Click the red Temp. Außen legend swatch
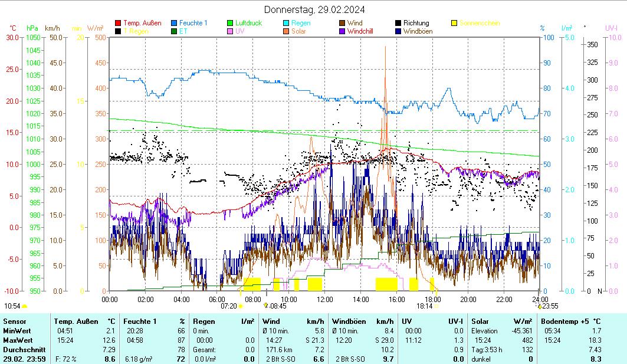Viewport: 627px width, 364px height. coord(118,23)
